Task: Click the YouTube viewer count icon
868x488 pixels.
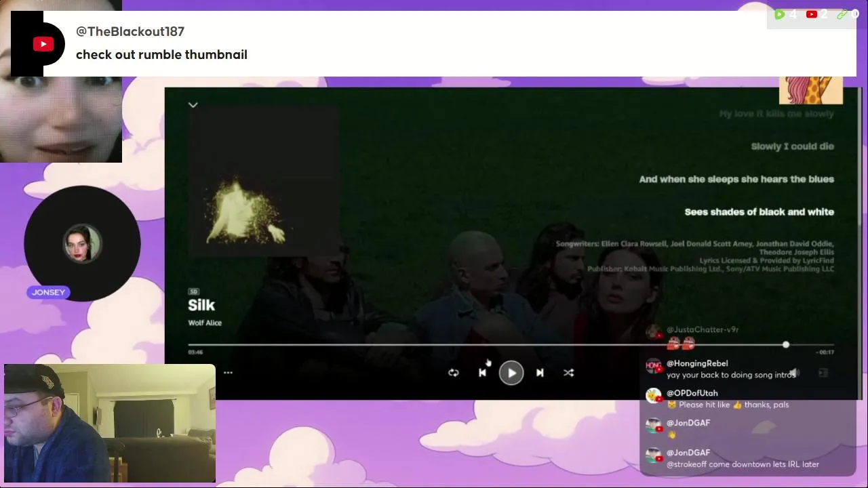Action: [x=811, y=14]
